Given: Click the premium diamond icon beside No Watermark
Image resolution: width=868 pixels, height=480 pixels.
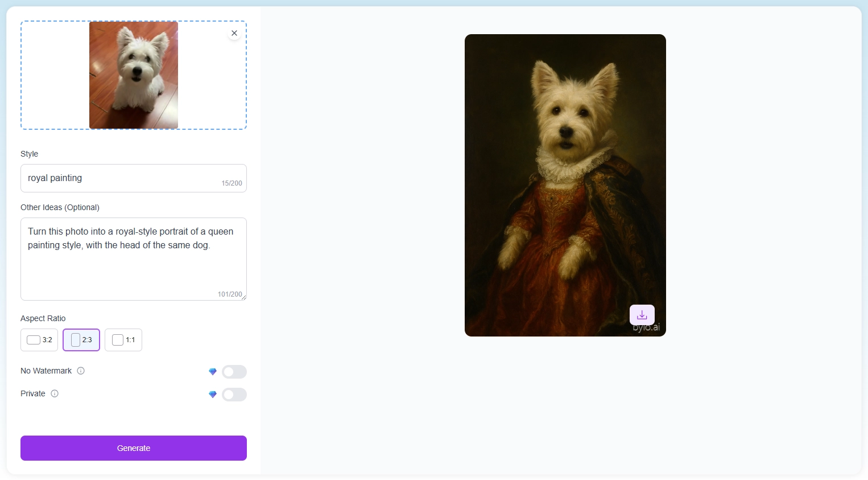Looking at the screenshot, I should pos(213,372).
